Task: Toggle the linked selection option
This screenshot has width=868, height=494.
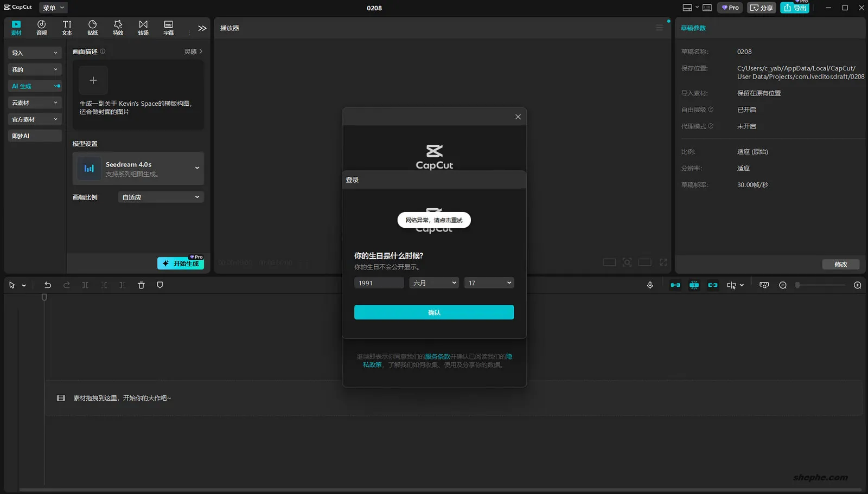Action: click(x=712, y=285)
